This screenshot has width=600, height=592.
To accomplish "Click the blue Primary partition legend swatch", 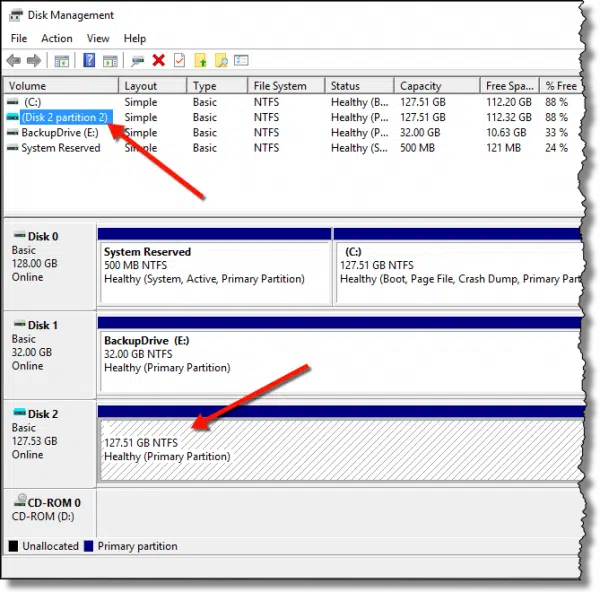I will 88,547.
